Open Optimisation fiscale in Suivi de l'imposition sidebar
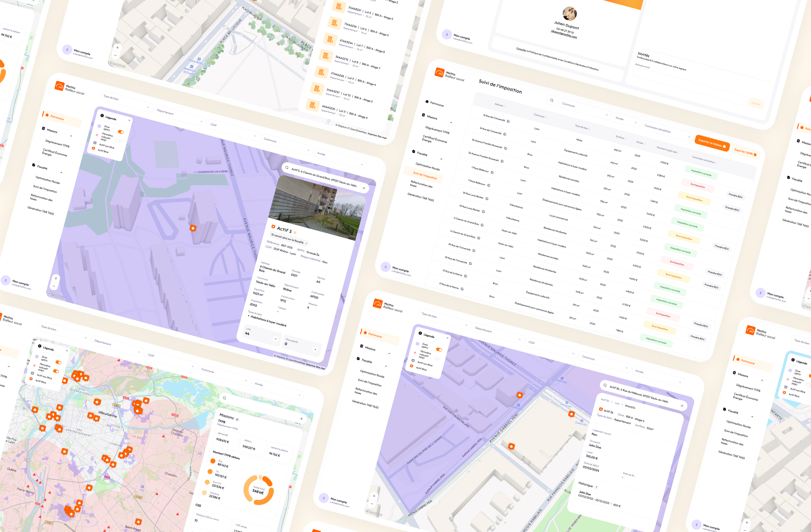 click(x=427, y=166)
